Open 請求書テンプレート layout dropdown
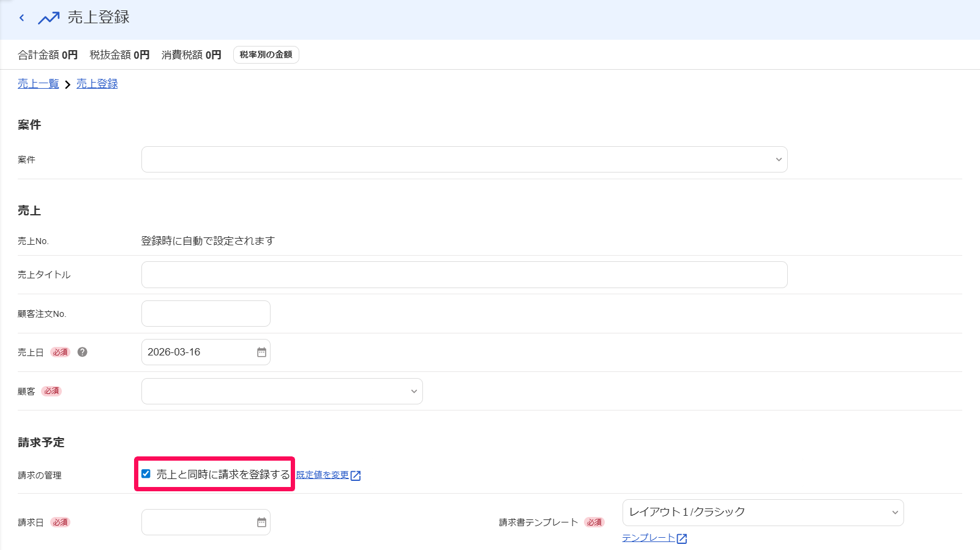This screenshot has width=980, height=550. 763,513
